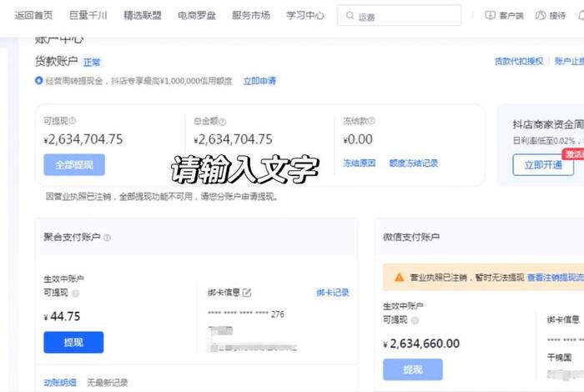Open 接待 customer service icon
The image size is (584, 392).
tap(540, 15)
